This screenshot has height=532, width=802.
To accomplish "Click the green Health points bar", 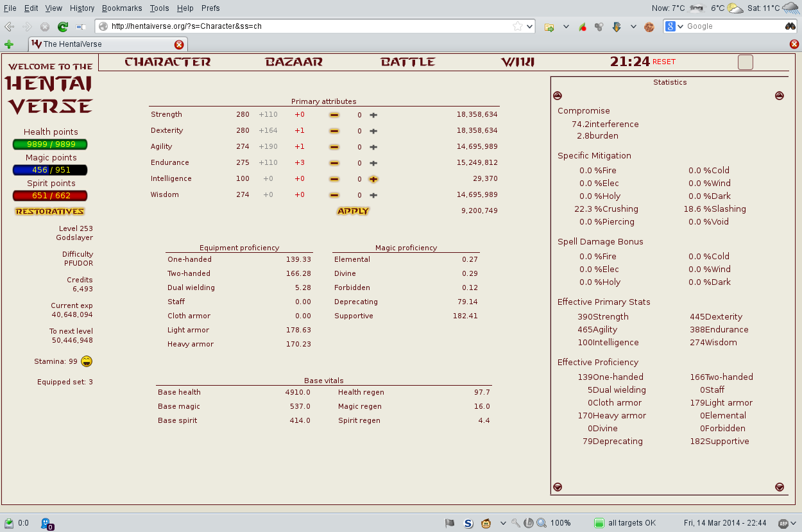I will pyautogui.click(x=50, y=144).
